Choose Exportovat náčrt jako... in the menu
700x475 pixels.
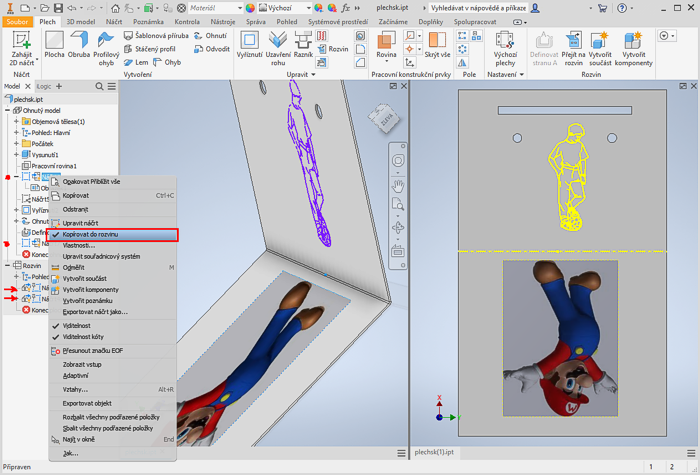pyautogui.click(x=112, y=312)
